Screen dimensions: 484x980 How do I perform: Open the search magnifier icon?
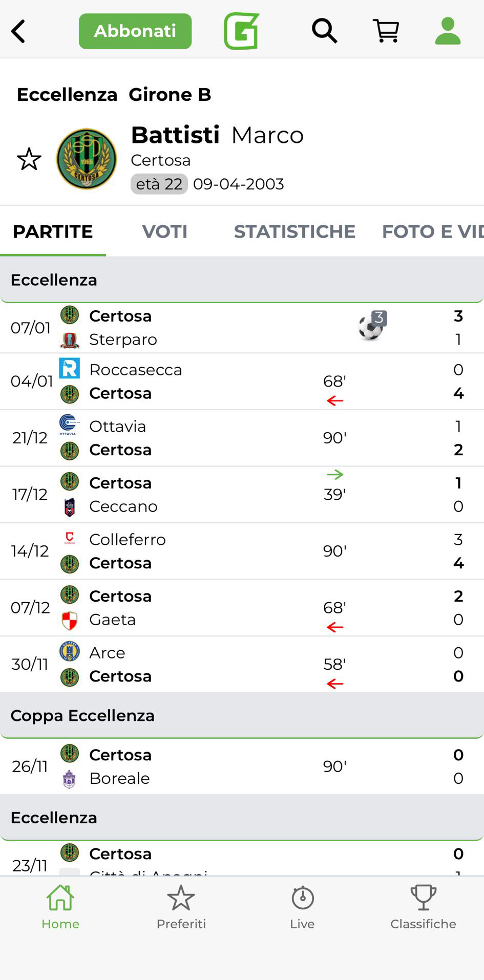(324, 31)
